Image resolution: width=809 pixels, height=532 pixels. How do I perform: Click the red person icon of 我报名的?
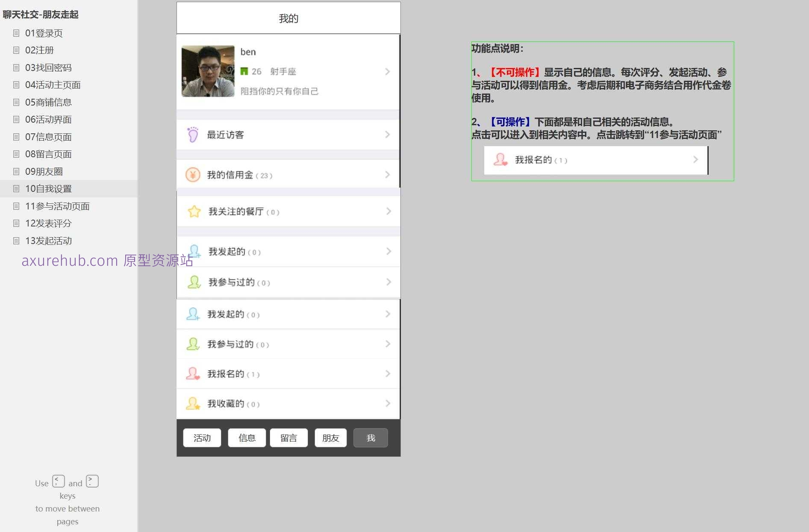[x=194, y=373]
